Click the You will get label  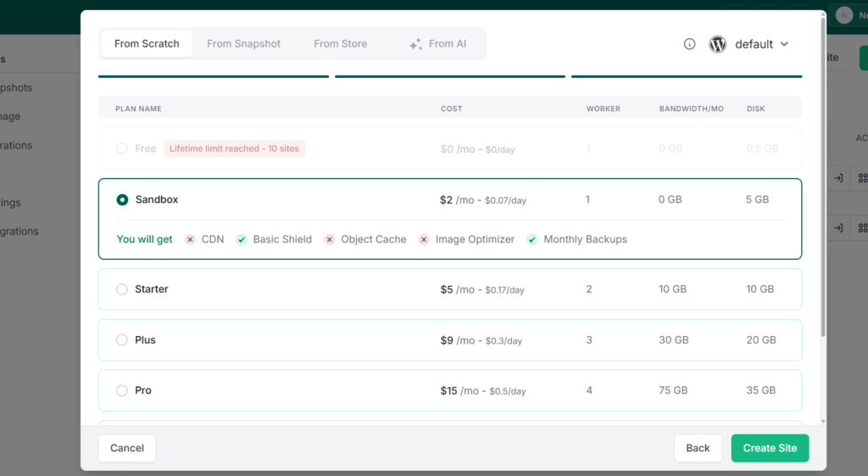[144, 239]
